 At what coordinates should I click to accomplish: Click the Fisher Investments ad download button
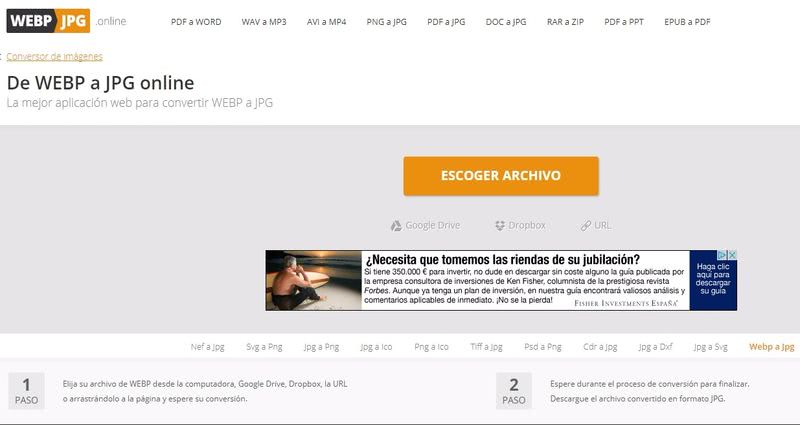[713, 281]
